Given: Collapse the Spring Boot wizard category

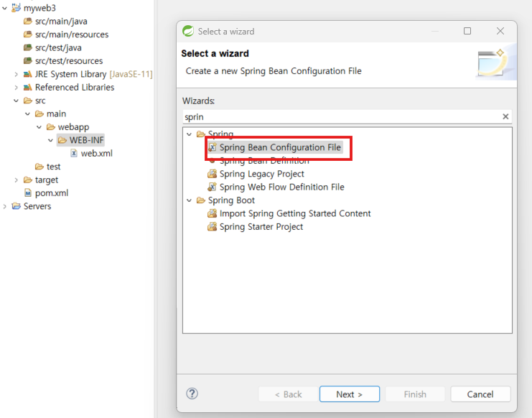Looking at the screenshot, I should click(x=190, y=200).
